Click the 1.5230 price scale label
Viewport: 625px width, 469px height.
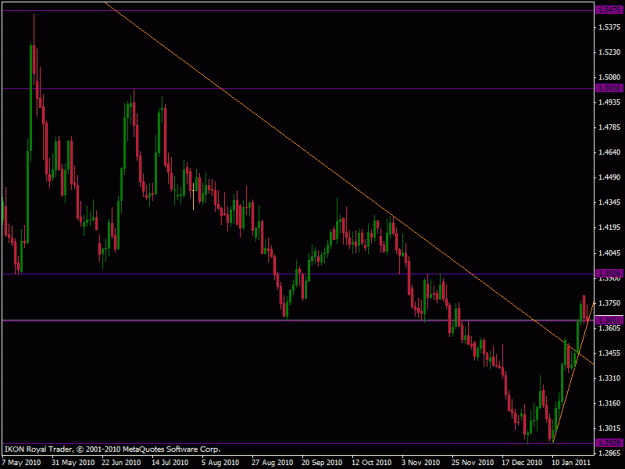(x=609, y=52)
